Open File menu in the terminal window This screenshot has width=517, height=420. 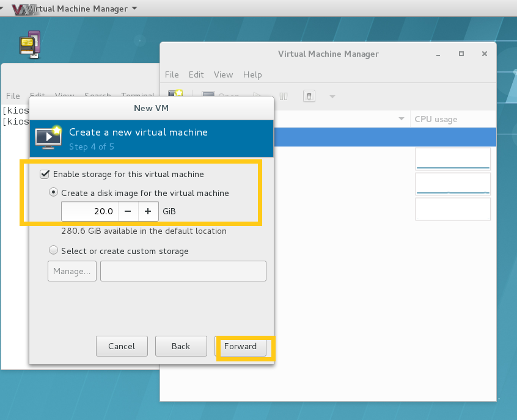pos(13,96)
